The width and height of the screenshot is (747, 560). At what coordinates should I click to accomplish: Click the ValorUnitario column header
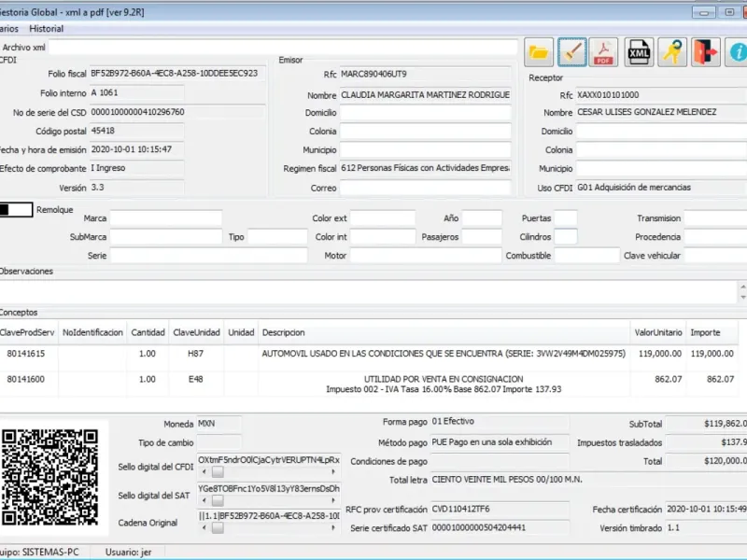[x=657, y=332]
